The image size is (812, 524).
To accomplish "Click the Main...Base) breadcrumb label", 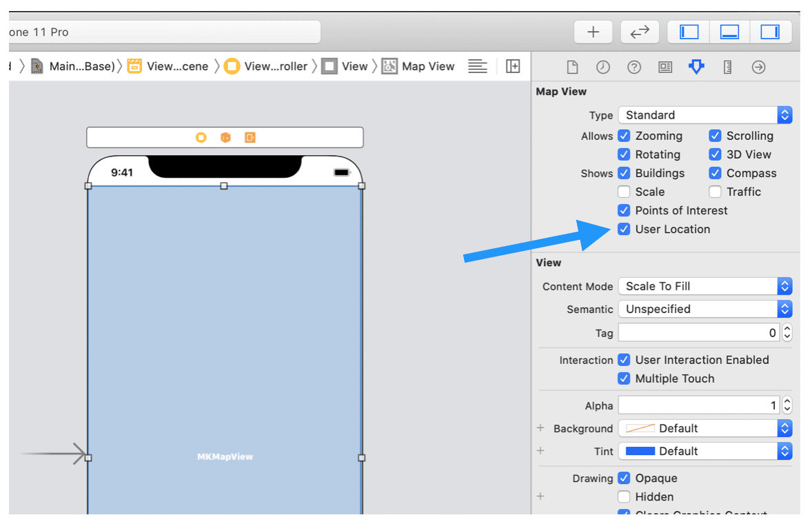I will tap(82, 66).
